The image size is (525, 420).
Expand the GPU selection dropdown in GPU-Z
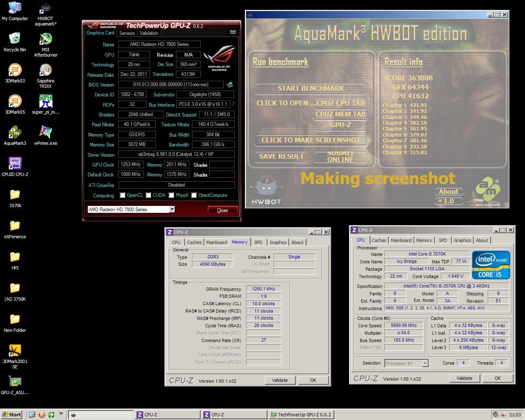coord(172,210)
